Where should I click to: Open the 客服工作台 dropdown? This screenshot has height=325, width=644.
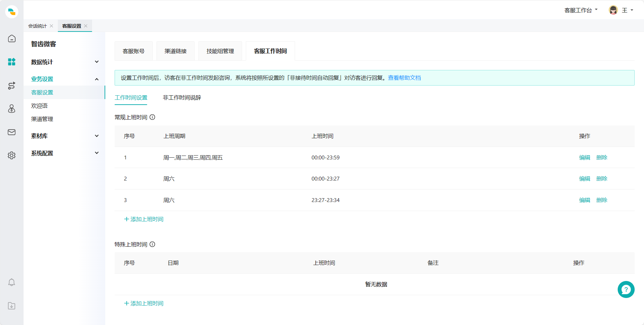point(581,10)
